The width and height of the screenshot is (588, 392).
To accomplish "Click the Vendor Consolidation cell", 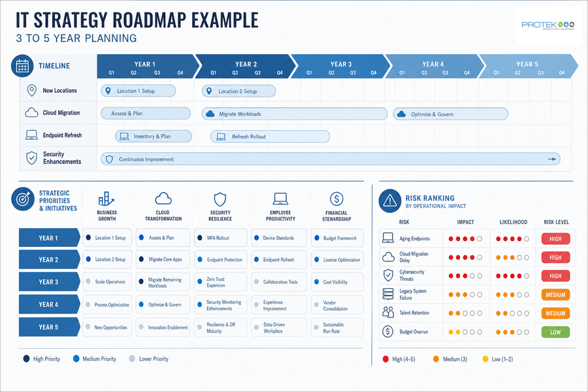I will pyautogui.click(x=337, y=305).
